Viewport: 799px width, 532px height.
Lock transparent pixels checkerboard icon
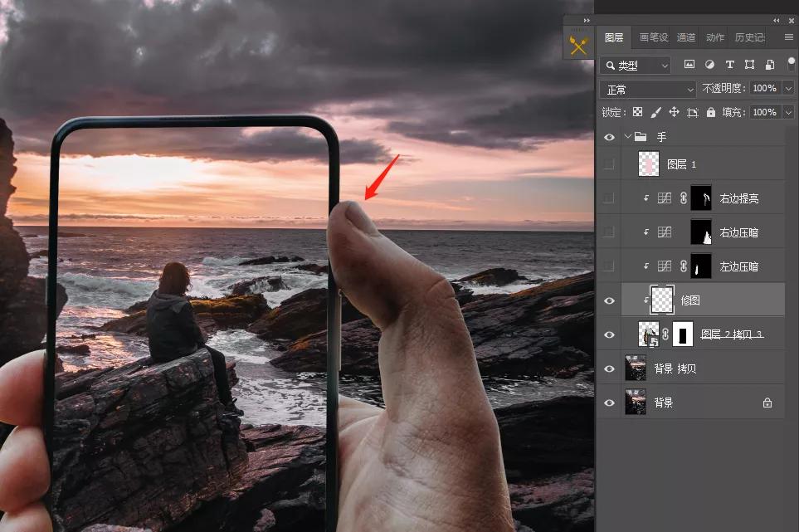point(637,111)
